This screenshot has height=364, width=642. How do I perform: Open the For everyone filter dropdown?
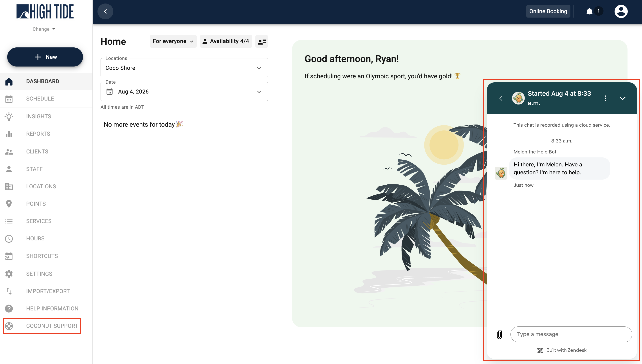[173, 41]
